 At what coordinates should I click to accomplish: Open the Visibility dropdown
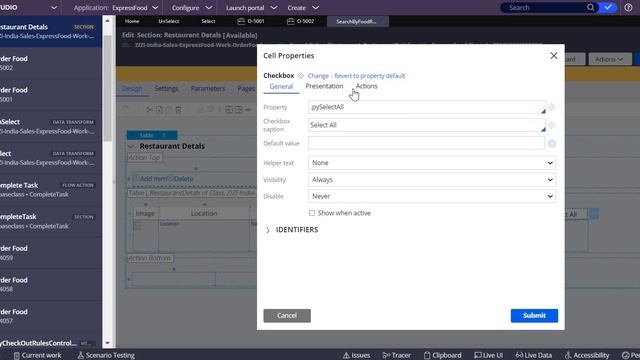432,180
